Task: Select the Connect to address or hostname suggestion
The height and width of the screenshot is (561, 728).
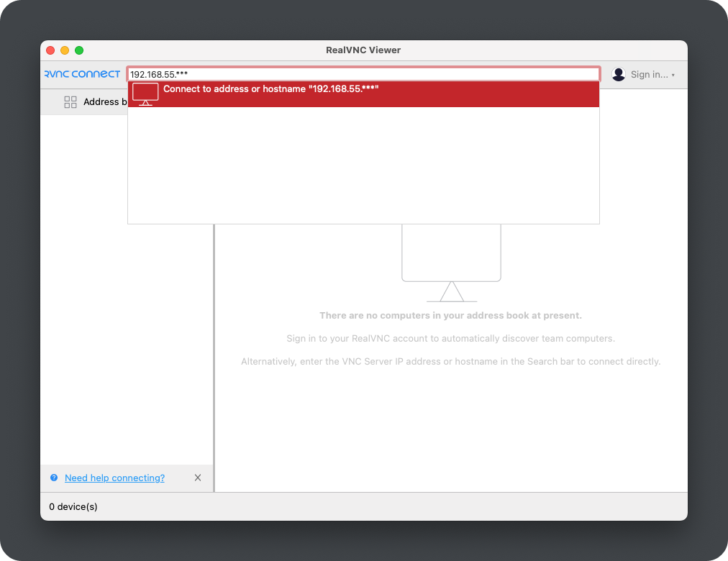Action: (x=363, y=94)
